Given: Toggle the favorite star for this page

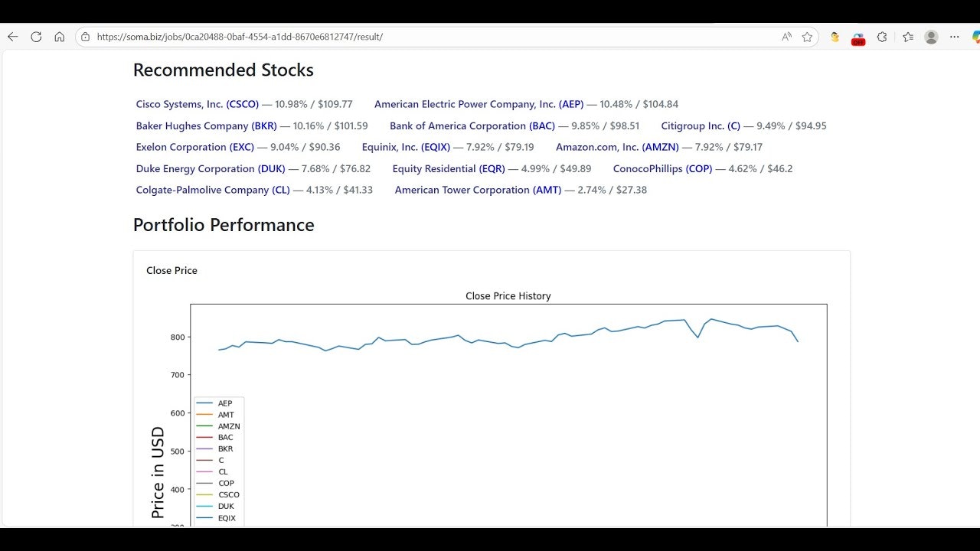Looking at the screenshot, I should pos(806,36).
